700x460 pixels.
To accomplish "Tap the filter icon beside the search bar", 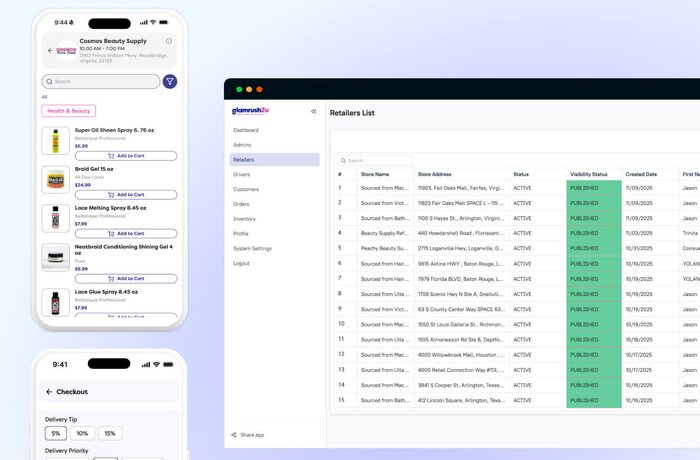I will (170, 81).
